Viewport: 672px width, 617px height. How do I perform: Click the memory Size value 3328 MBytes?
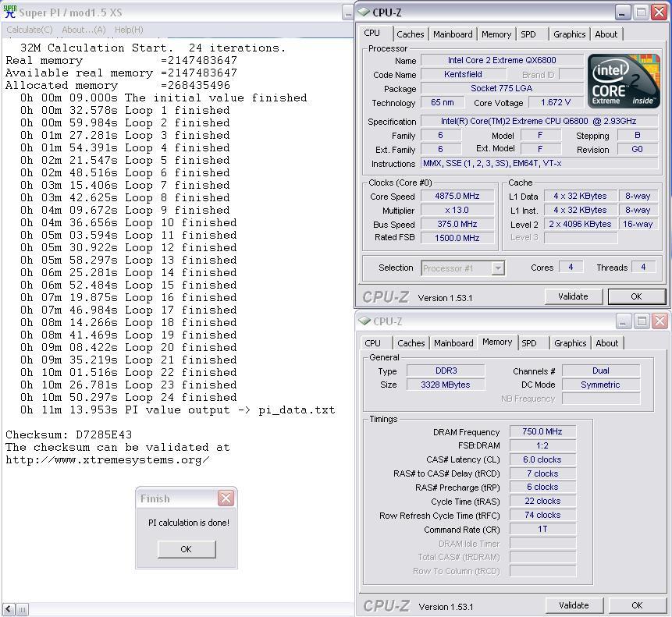[x=446, y=385]
